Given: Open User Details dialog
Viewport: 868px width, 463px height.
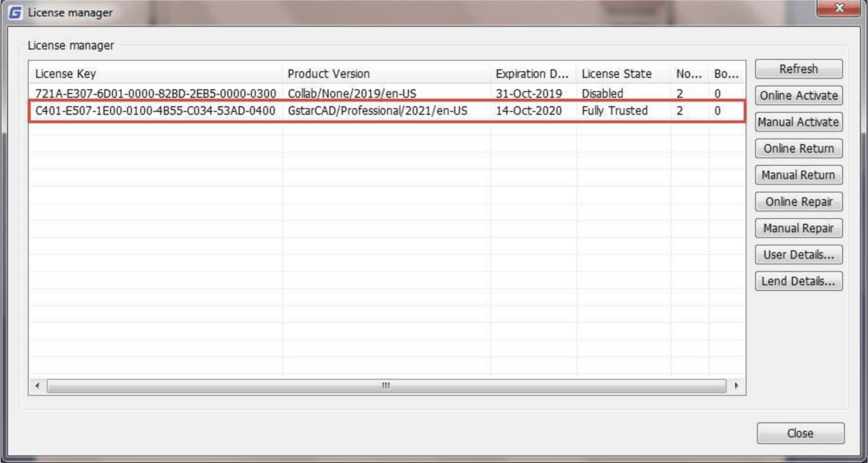Looking at the screenshot, I should pyautogui.click(x=798, y=255).
